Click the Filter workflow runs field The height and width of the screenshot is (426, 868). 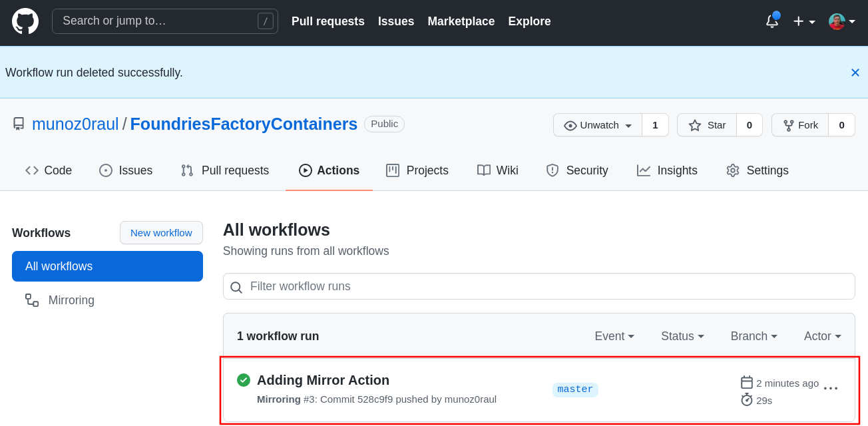[x=539, y=286]
